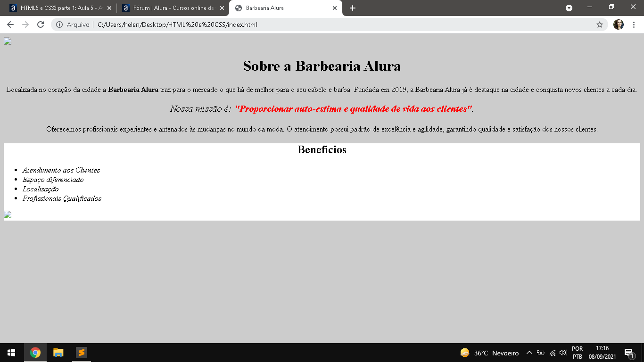Open a new tab with plus button

point(353,8)
